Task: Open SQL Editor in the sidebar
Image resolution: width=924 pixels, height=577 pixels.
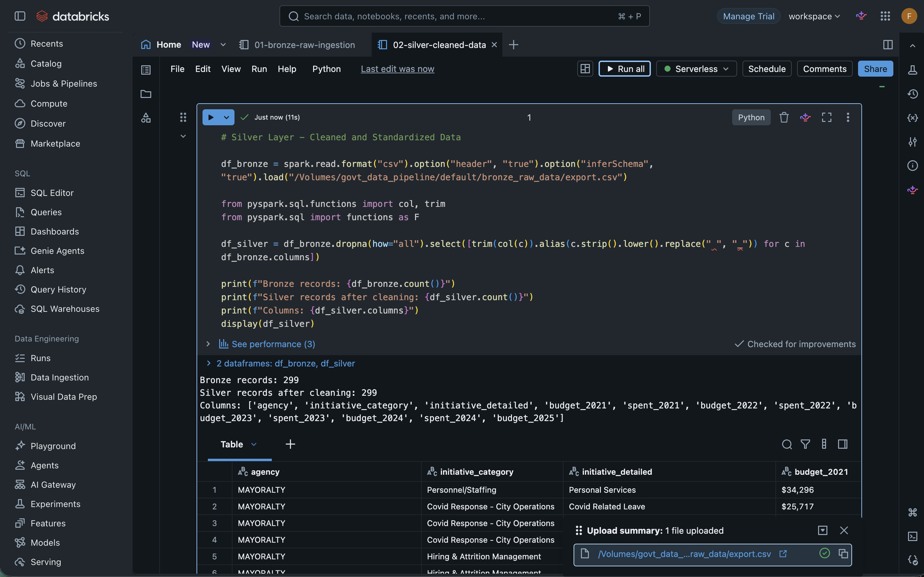Action: coord(52,193)
